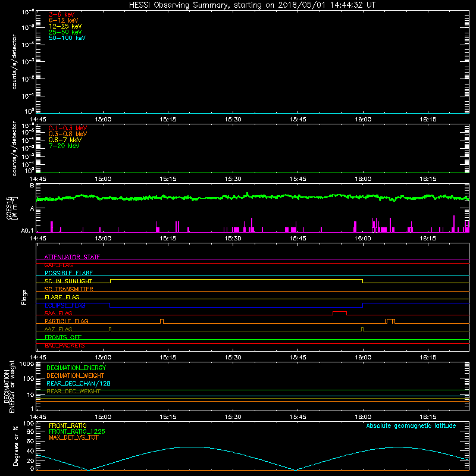Viewport: 476px width, 476px height.
Task: Click the AAZ flag pulse near 15:02
Action: point(110,329)
